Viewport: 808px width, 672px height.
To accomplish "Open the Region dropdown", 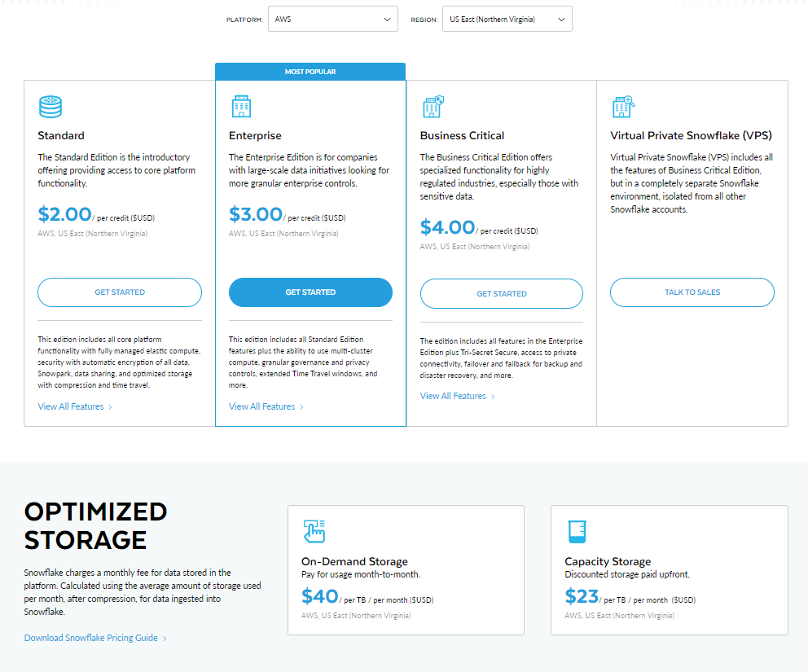I will pos(507,18).
